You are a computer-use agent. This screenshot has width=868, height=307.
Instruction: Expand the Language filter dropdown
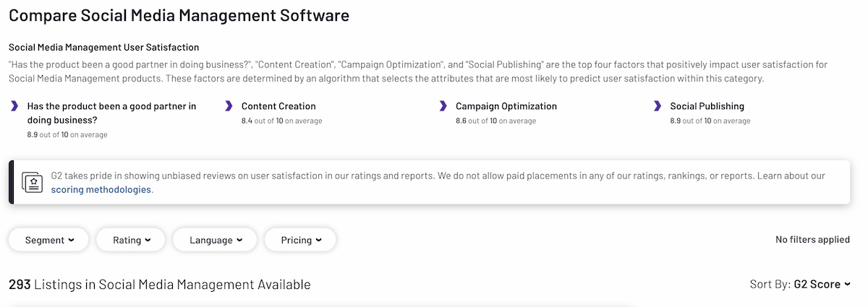click(216, 240)
